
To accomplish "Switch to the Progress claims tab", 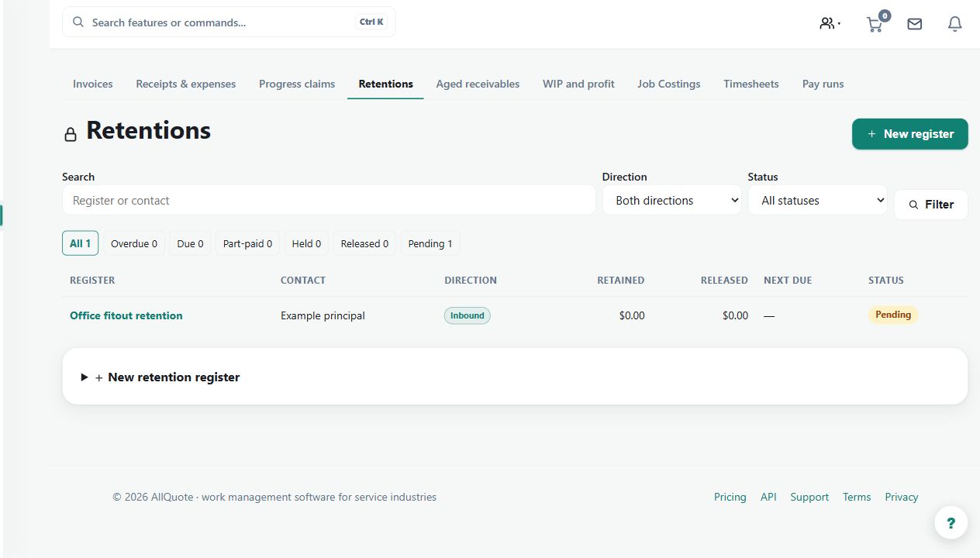I will 297,84.
